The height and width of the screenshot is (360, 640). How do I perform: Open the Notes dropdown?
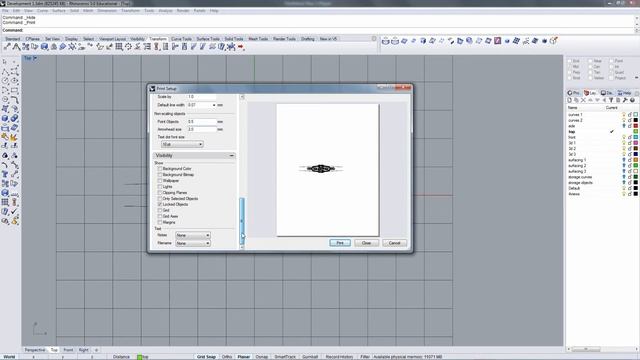[x=193, y=236]
